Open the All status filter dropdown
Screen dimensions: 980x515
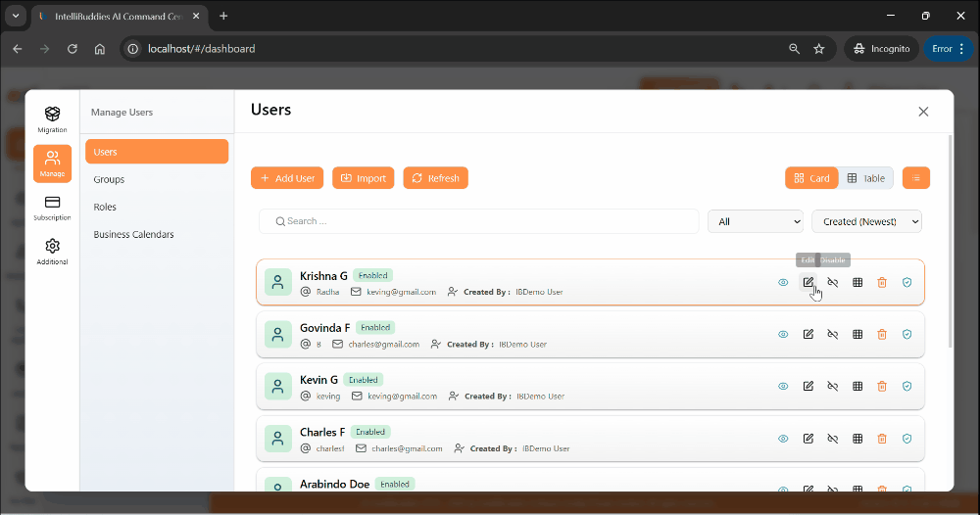(x=755, y=221)
